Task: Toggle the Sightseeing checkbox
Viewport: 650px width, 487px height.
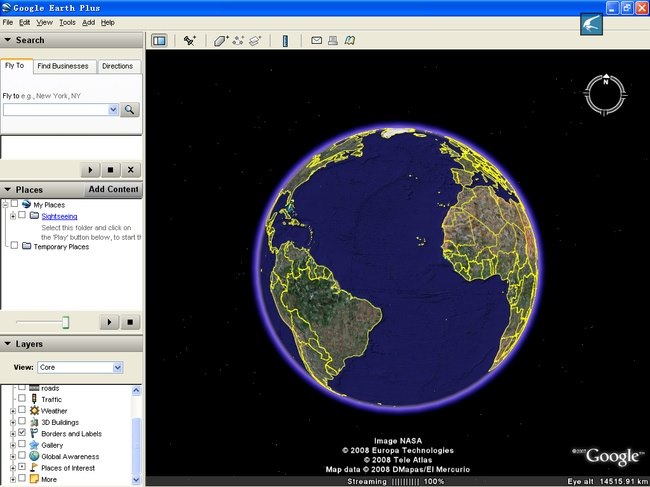Action: tap(22, 215)
